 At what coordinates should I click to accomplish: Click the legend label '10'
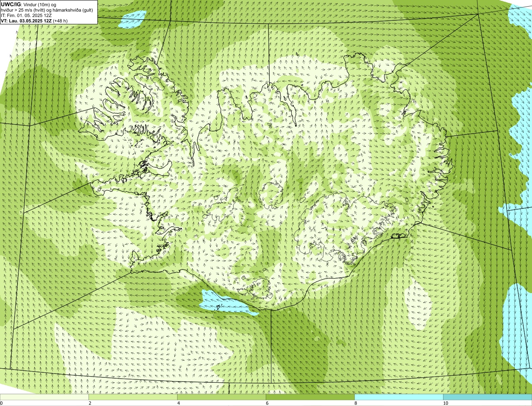coord(445,403)
